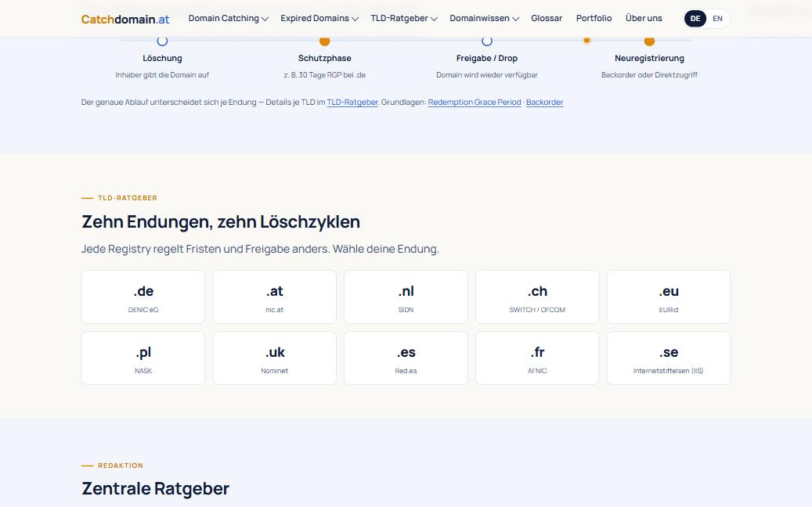Viewport: 812px width, 507px height.
Task: Click the orange TLD-RATGEBER section label
Action: coord(128,198)
